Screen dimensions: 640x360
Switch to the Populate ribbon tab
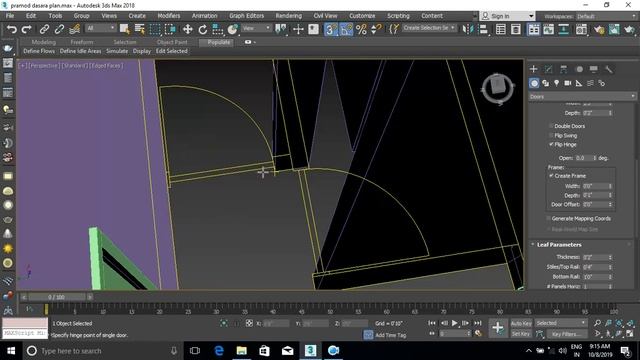218,42
